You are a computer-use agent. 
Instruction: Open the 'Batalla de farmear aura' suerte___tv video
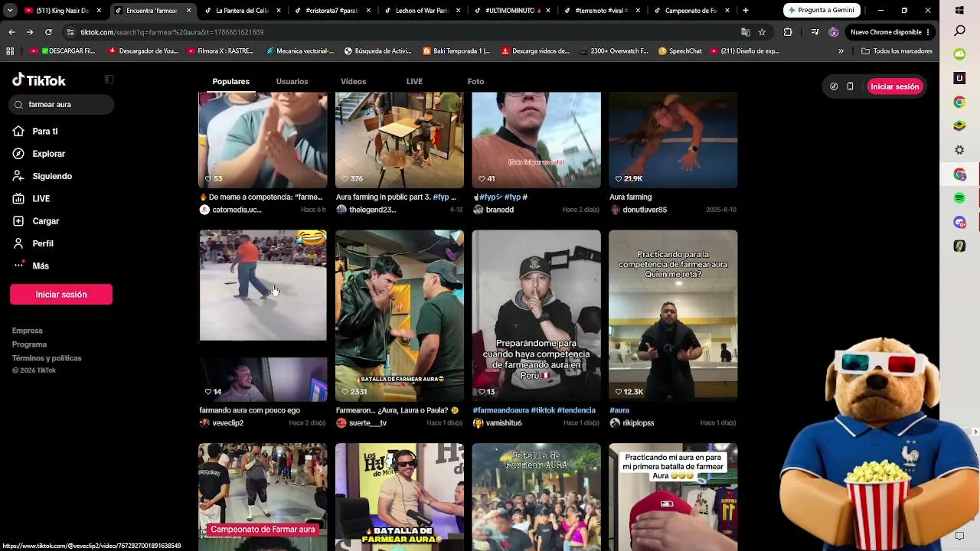(400, 315)
